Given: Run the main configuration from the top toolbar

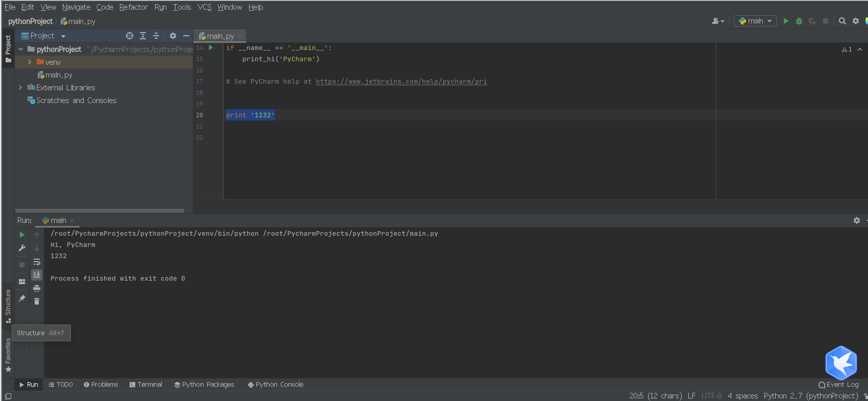Looking at the screenshot, I should (786, 21).
